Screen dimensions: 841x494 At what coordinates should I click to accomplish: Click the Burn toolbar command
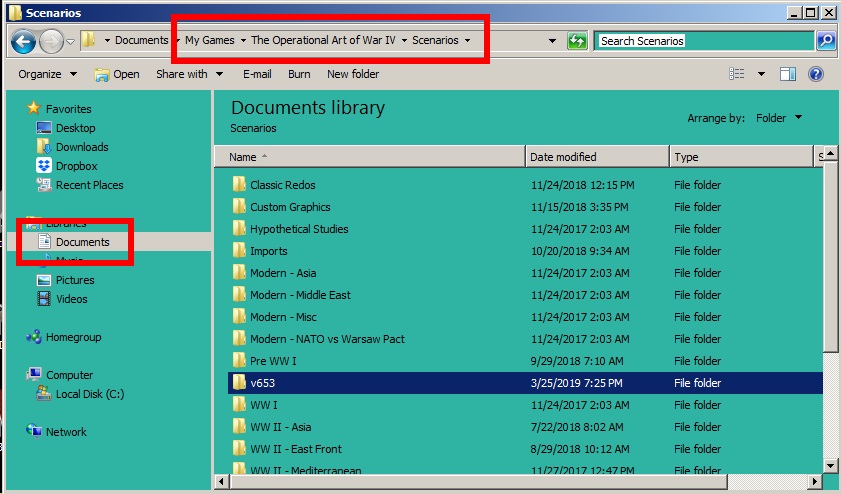coord(299,74)
